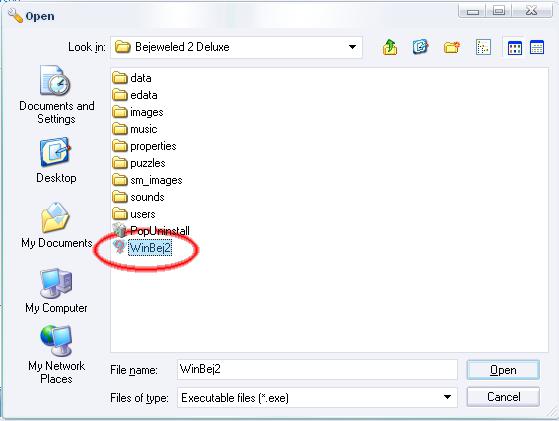Click the tree view toolbar icon
Image resolution: width=559 pixels, height=421 pixels.
click(x=483, y=47)
